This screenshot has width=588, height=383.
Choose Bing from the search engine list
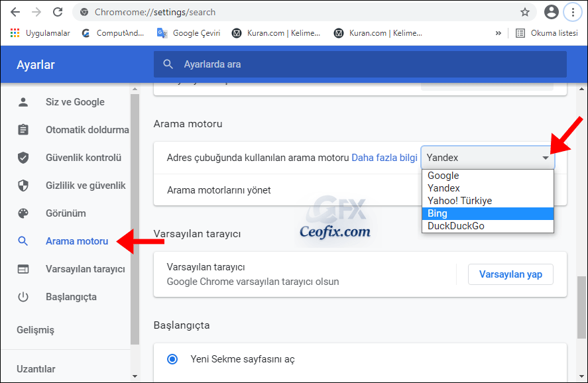coord(487,213)
